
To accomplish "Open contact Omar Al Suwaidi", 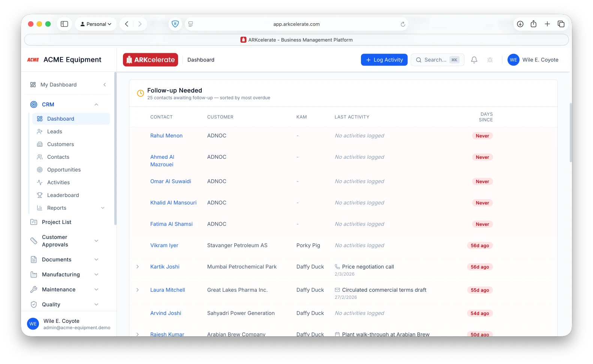I will [x=171, y=181].
